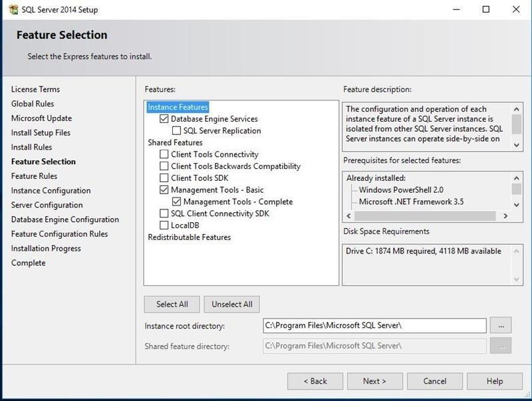The image size is (532, 401).
Task: Uncheck Database Engine Services
Action: coord(164,119)
